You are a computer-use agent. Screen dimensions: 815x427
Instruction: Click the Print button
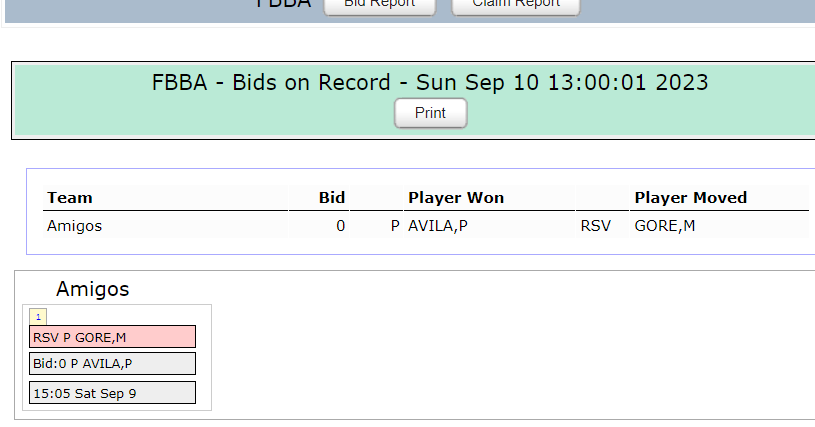coord(430,113)
